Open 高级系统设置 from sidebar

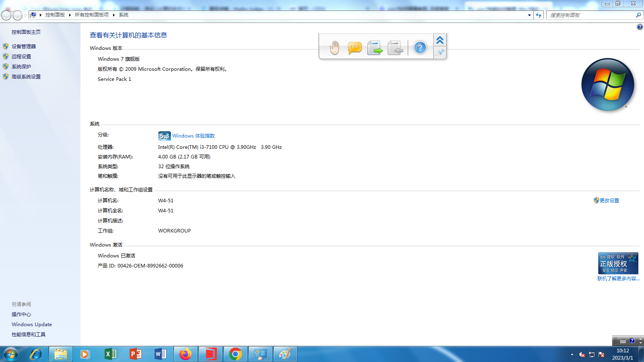click(26, 77)
